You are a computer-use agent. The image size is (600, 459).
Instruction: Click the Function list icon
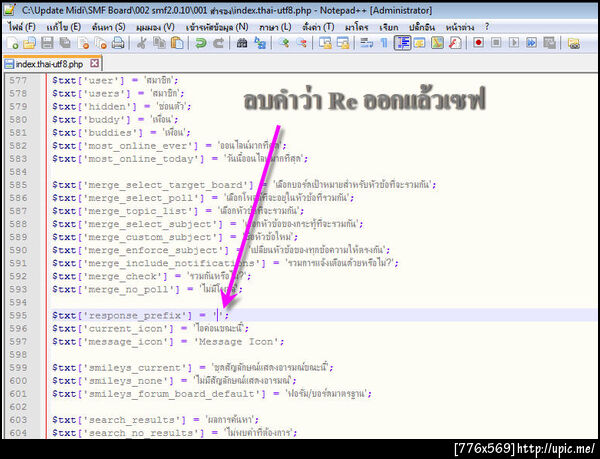point(455,43)
